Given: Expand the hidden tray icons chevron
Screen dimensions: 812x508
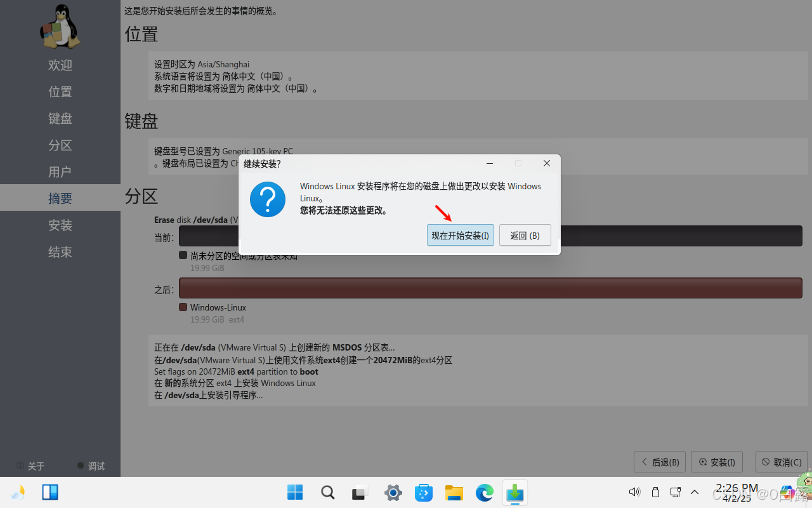Looking at the screenshot, I should (695, 492).
